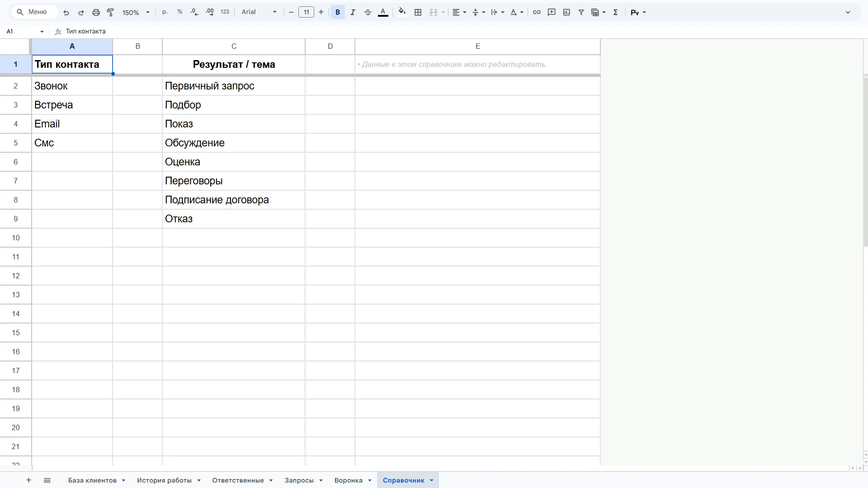Image resolution: width=868 pixels, height=488 pixels.
Task: Activate the paint format tool
Action: [x=110, y=12]
